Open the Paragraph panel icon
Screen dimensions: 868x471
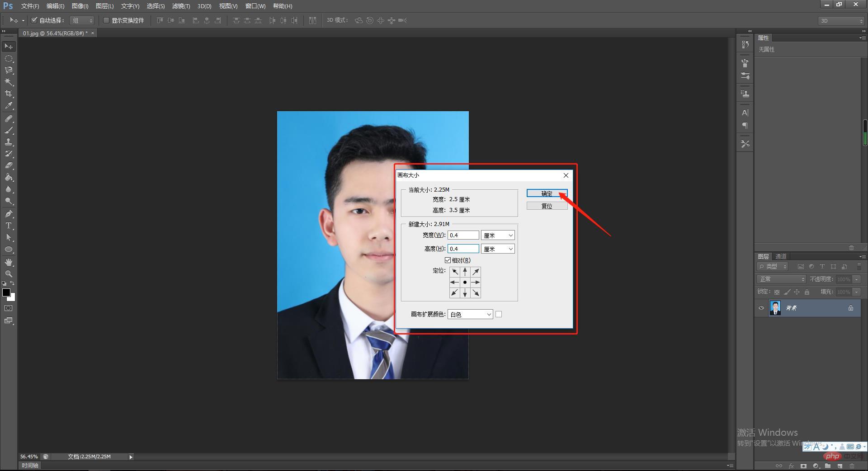pyautogui.click(x=745, y=125)
